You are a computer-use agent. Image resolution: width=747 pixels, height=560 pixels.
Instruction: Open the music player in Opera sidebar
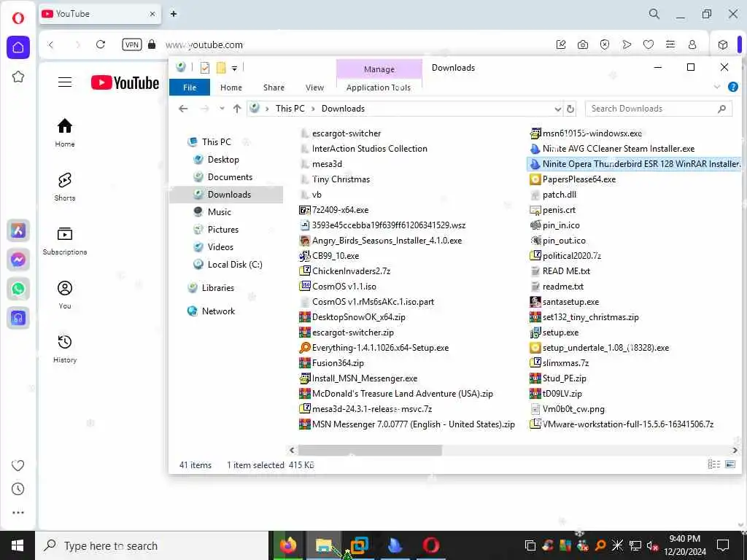(18, 318)
